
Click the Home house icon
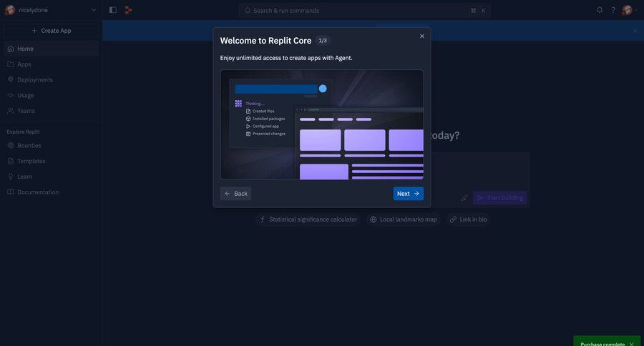pos(11,49)
